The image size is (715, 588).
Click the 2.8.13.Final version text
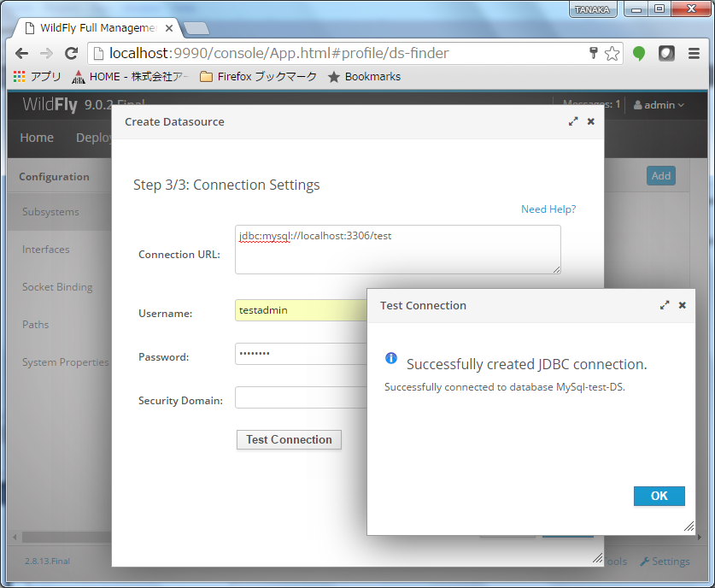48,562
